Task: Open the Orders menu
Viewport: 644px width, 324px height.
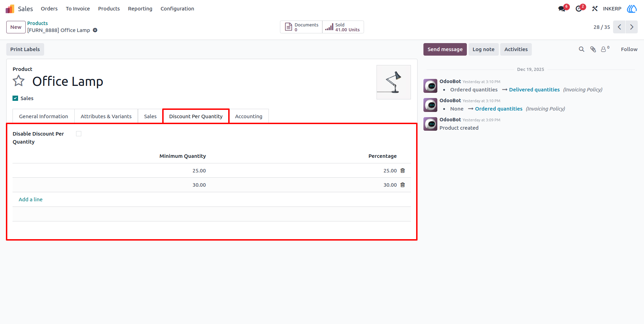Action: pyautogui.click(x=49, y=9)
